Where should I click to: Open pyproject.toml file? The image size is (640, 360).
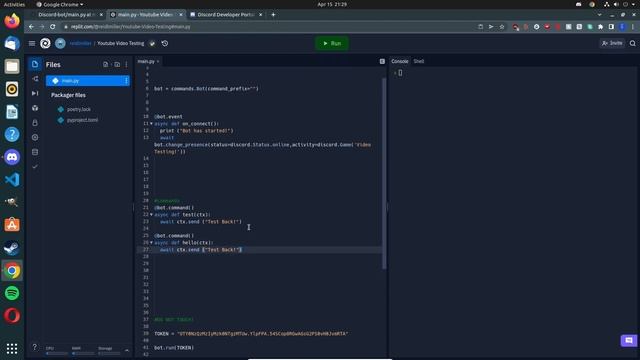[82, 120]
